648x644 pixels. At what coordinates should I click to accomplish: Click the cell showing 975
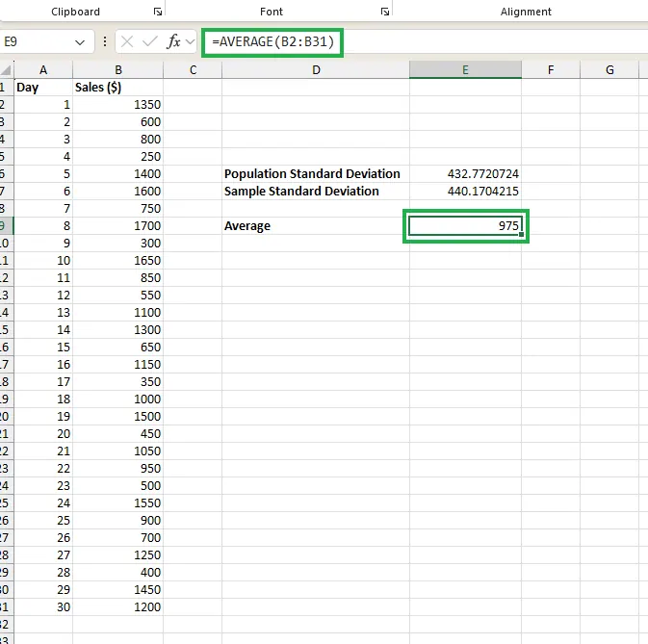(x=465, y=226)
